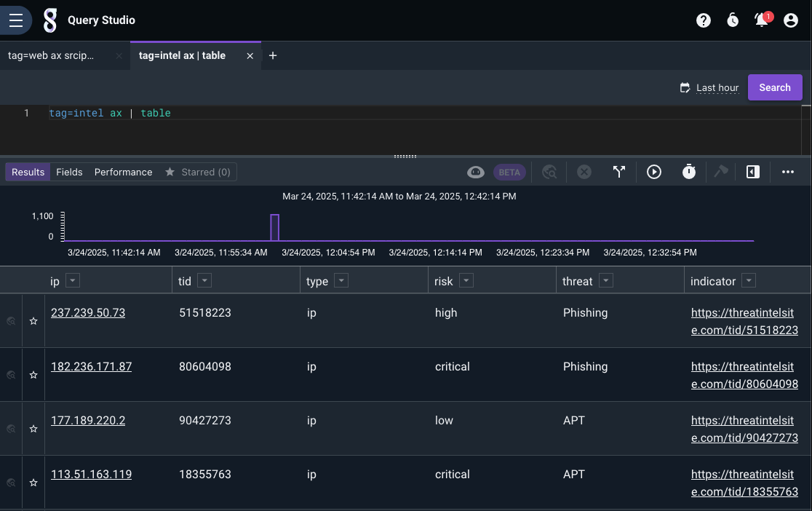Image resolution: width=812 pixels, height=511 pixels.
Task: Inspect the 237.239.50.73 row magnifier icon
Action: (x=11, y=321)
